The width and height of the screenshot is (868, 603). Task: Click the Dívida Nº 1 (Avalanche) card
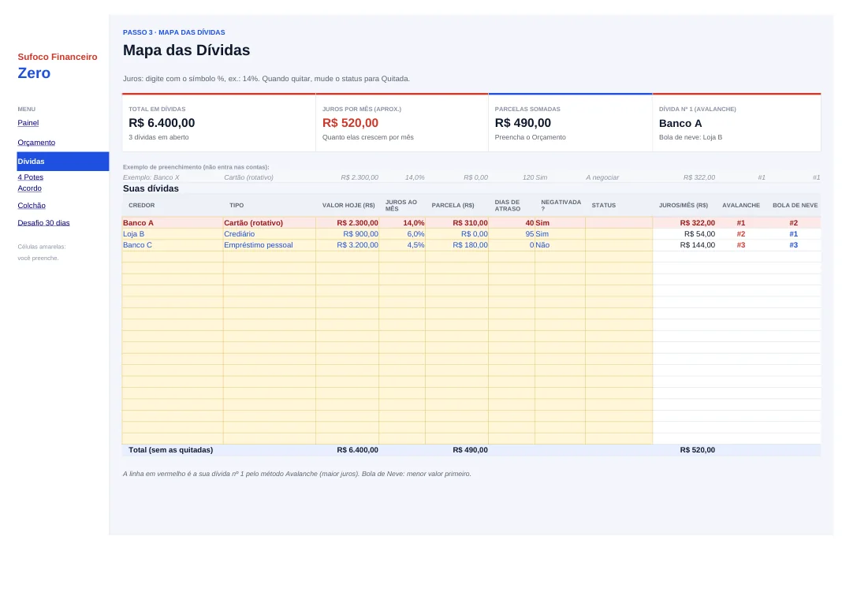(x=737, y=123)
